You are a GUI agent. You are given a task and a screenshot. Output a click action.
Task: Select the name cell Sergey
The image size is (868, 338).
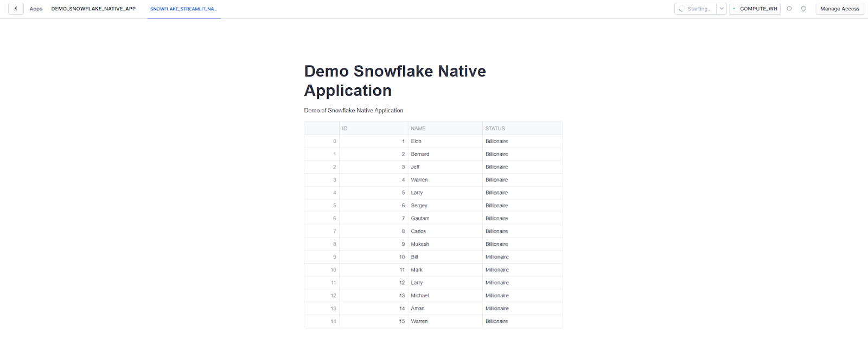445,206
